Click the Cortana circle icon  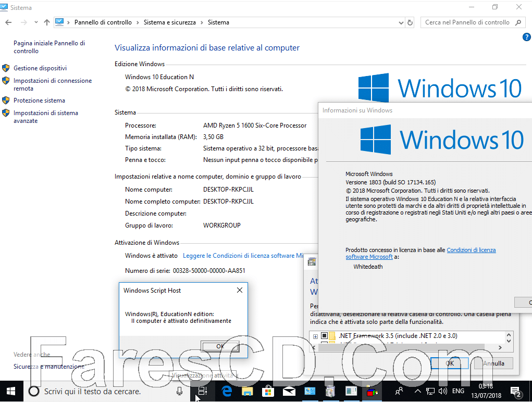point(33,392)
